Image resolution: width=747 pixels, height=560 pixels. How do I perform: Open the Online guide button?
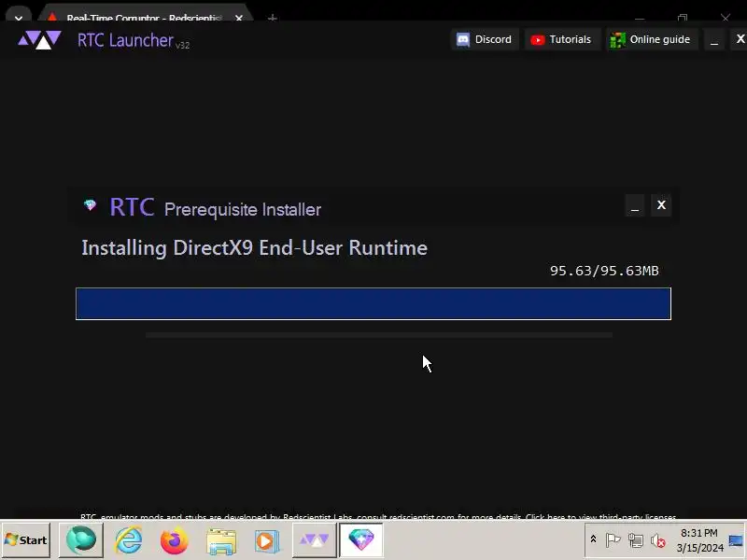tap(651, 39)
